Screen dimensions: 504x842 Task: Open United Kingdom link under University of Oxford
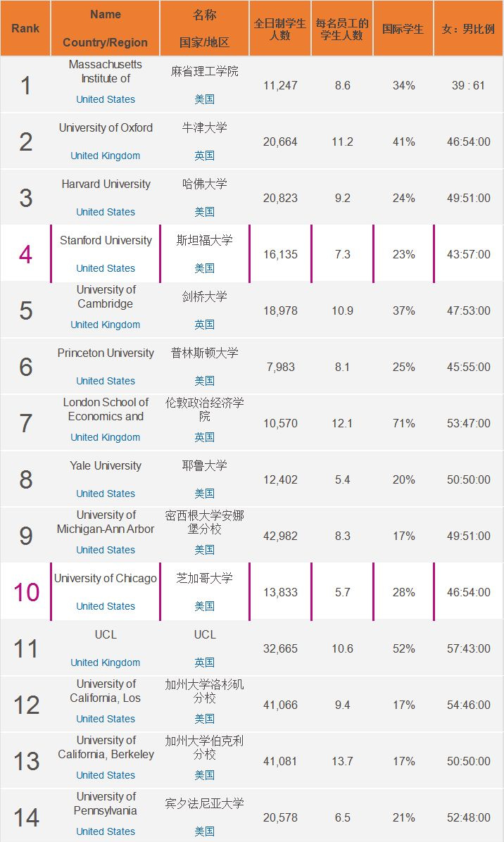(x=106, y=156)
